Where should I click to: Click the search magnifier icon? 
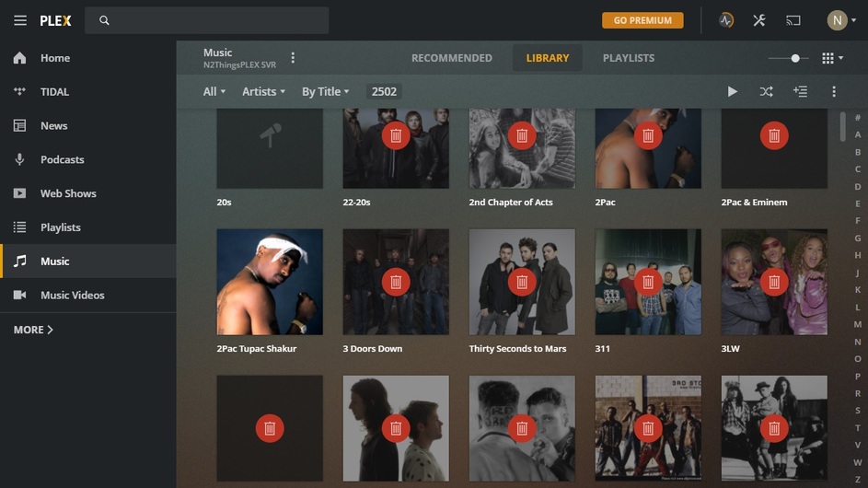tap(104, 20)
